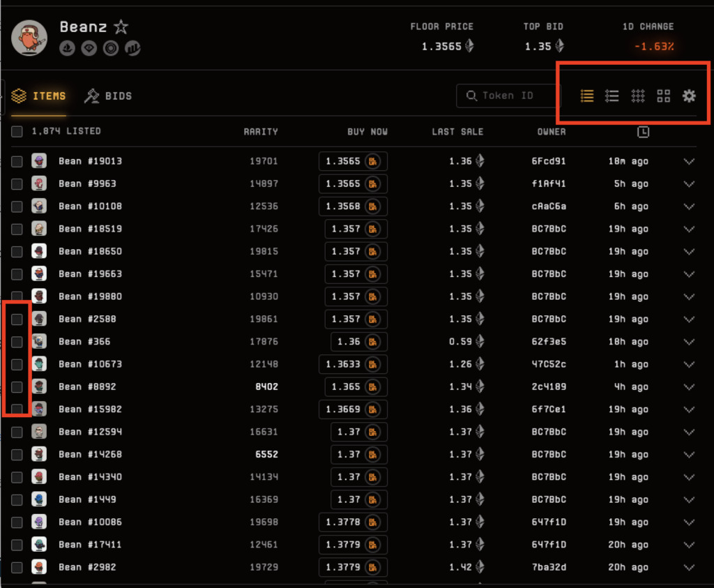Open owner 62f3e5 profile link
The height and width of the screenshot is (588, 714).
549,342
